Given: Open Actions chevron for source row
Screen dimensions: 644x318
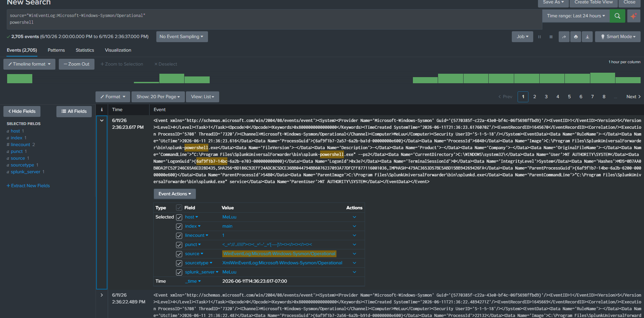Looking at the screenshot, I should coord(354,254).
